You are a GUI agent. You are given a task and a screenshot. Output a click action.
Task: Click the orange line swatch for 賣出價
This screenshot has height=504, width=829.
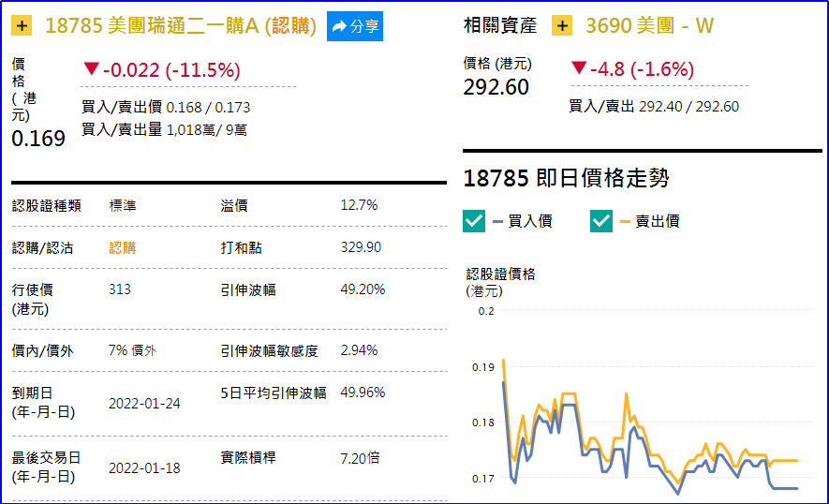pyautogui.click(x=625, y=221)
